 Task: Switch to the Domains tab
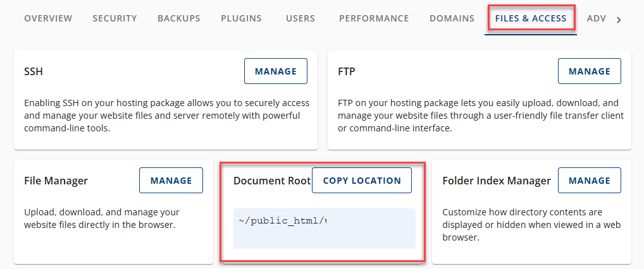coord(452,18)
